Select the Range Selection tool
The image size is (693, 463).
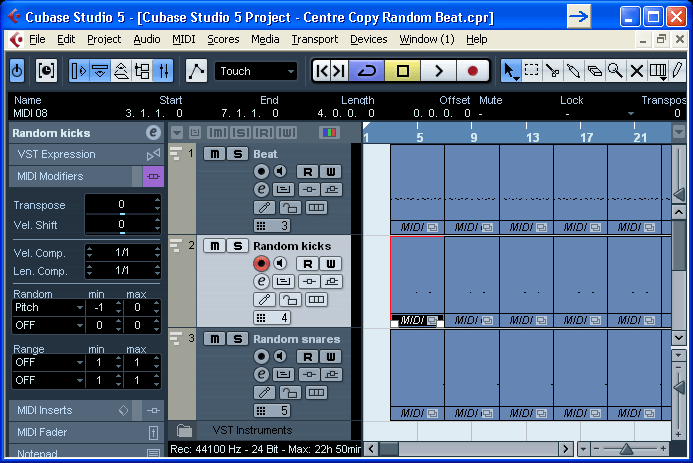coord(531,71)
